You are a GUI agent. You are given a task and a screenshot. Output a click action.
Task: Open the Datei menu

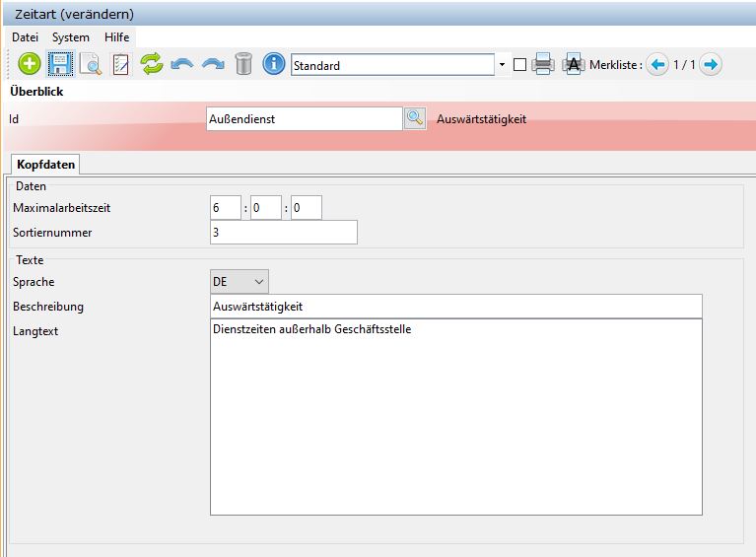coord(26,36)
